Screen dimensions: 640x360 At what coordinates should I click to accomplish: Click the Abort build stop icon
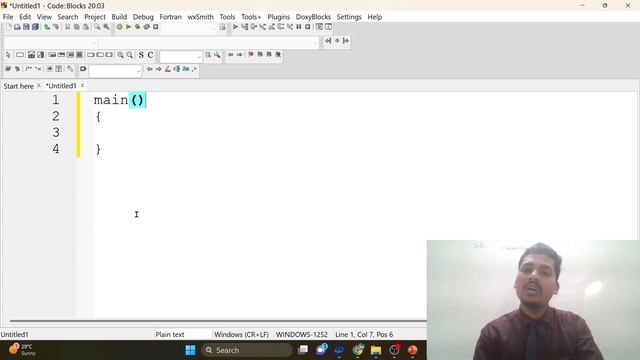pyautogui.click(x=156, y=27)
